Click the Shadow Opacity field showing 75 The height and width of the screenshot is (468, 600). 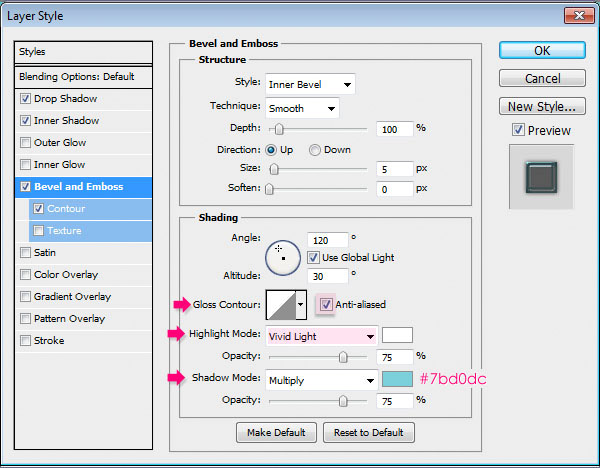click(x=395, y=401)
